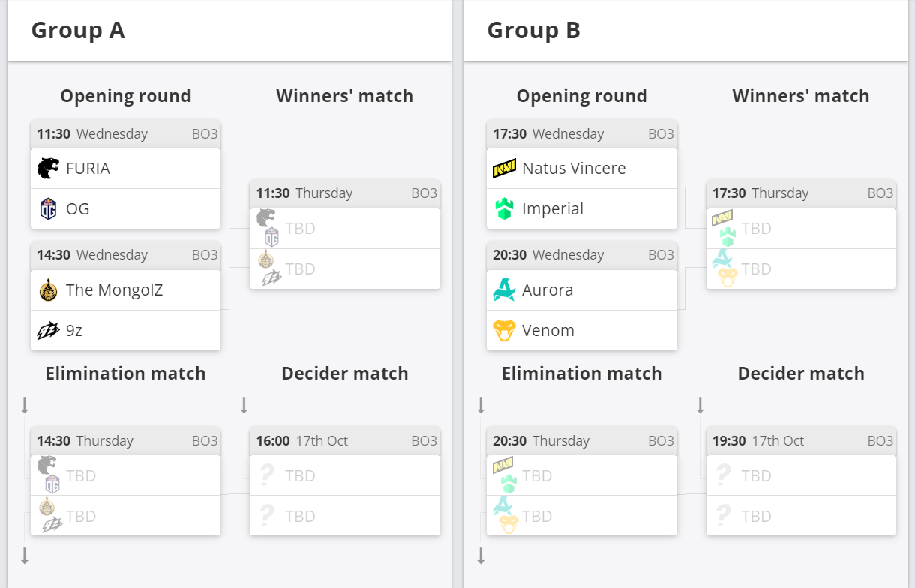
Task: Click the Venom snake logo icon
Action: 504,331
